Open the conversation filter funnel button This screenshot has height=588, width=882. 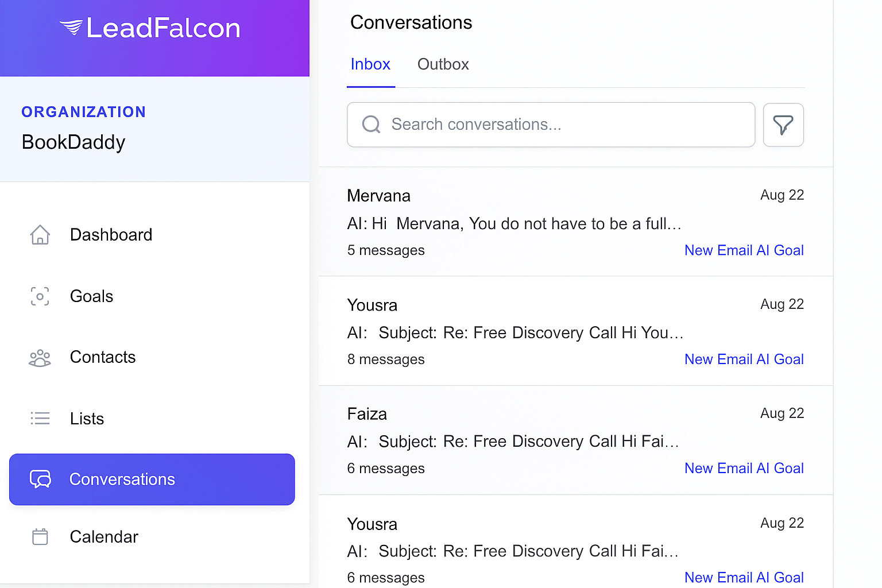click(783, 125)
